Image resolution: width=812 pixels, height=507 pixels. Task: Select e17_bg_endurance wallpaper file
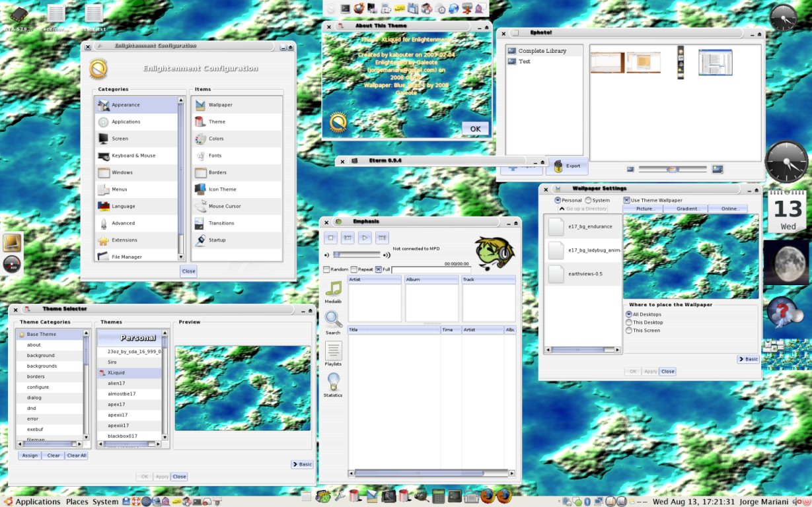coord(584,226)
